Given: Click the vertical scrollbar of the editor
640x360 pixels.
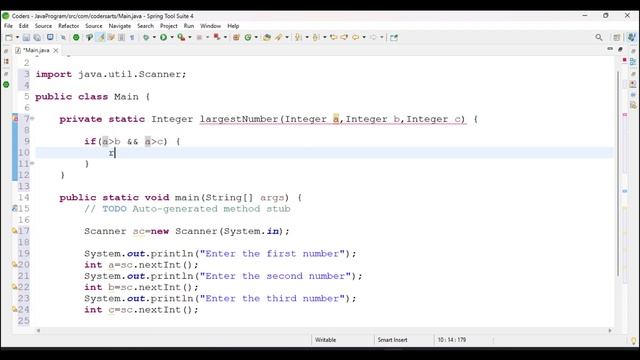Looking at the screenshot, I should click(x=618, y=173).
